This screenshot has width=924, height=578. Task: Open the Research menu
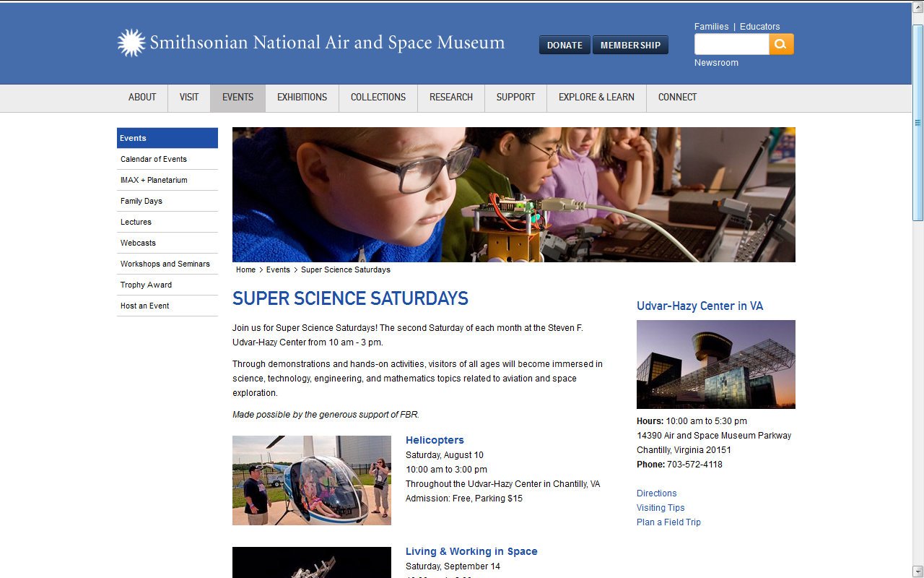point(451,98)
